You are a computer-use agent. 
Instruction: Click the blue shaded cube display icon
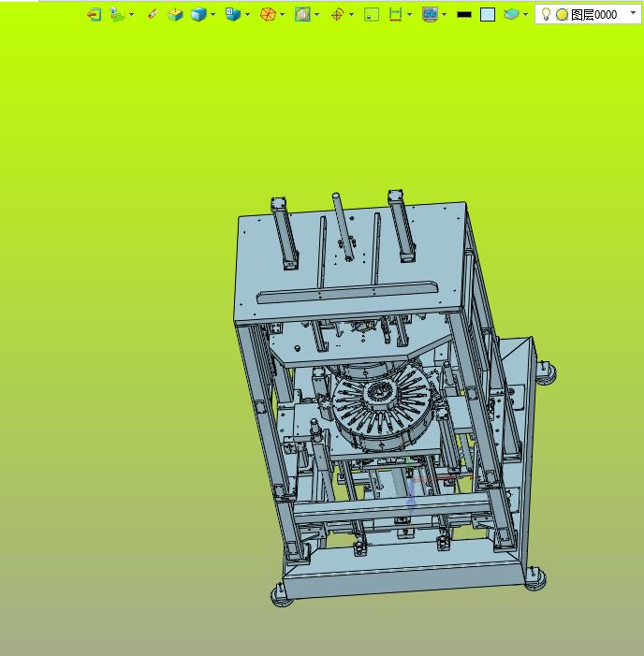[198, 15]
